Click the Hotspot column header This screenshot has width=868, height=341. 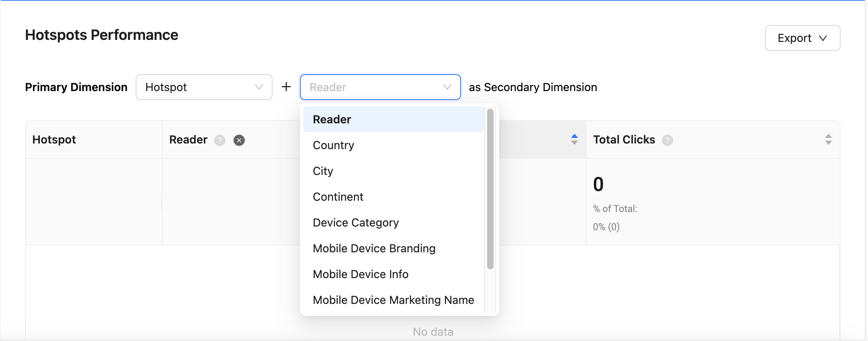tap(54, 139)
